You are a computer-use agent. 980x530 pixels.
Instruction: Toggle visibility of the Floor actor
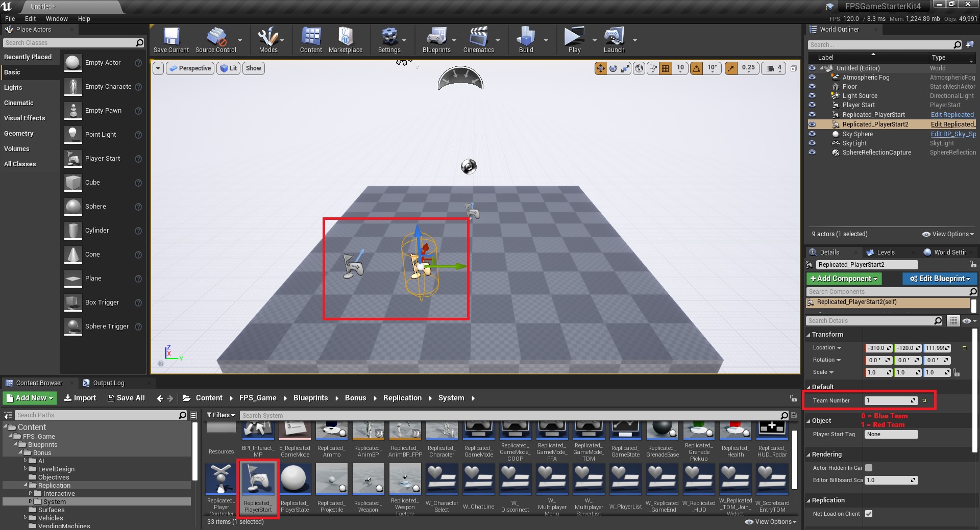812,87
